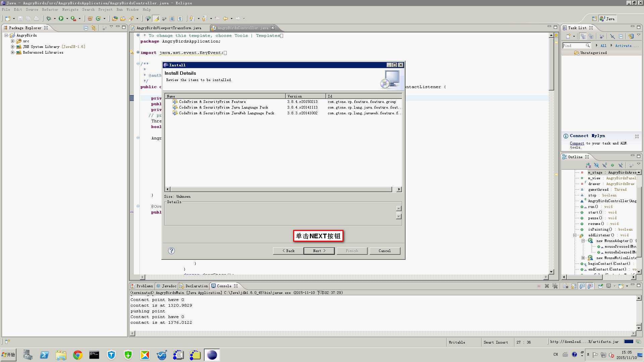
Task: Click the Debug bug icon in toolbar
Action: click(49, 18)
